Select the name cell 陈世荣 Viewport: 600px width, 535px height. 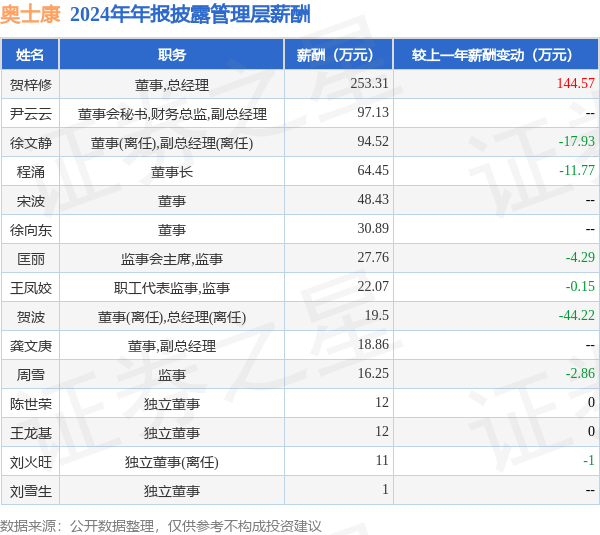click(31, 404)
